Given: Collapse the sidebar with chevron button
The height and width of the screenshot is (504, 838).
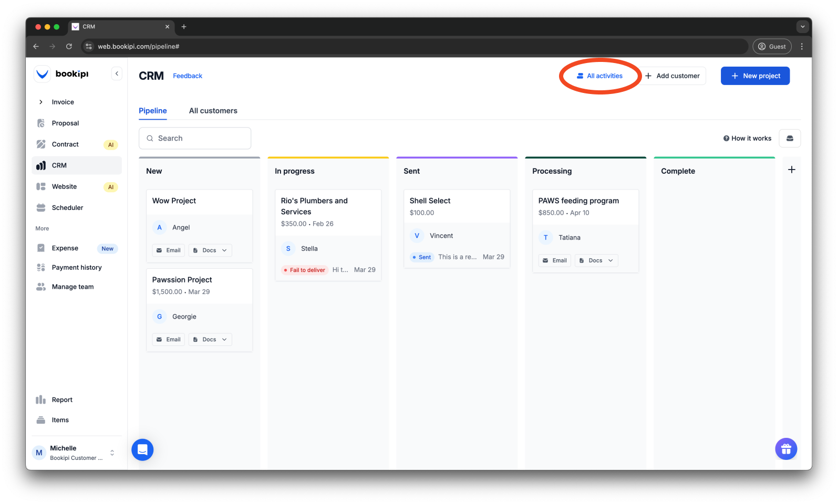Looking at the screenshot, I should [117, 74].
